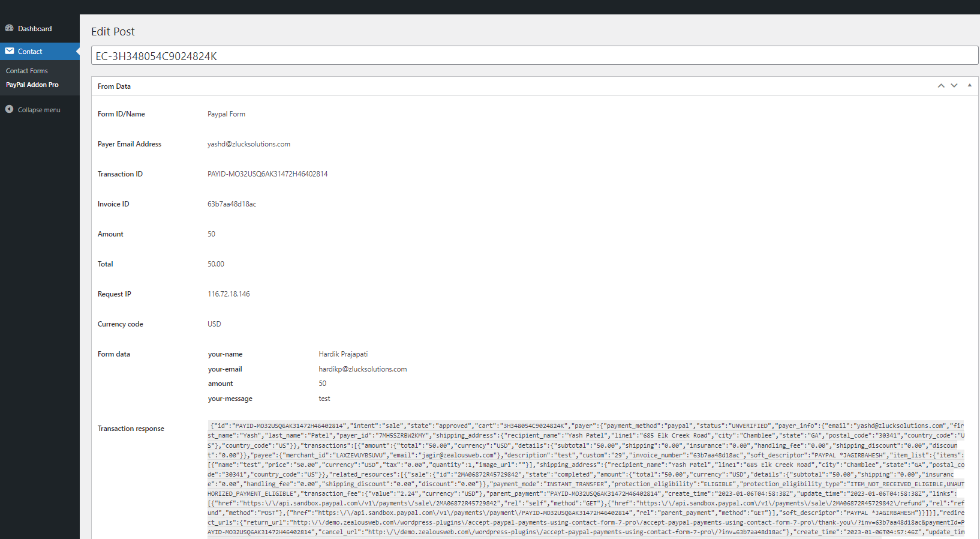
Task: Click the Contact envelope icon
Action: [x=10, y=51]
